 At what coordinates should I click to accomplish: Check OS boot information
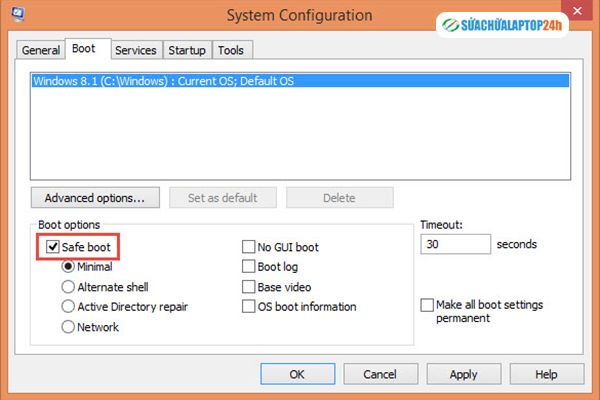248,306
